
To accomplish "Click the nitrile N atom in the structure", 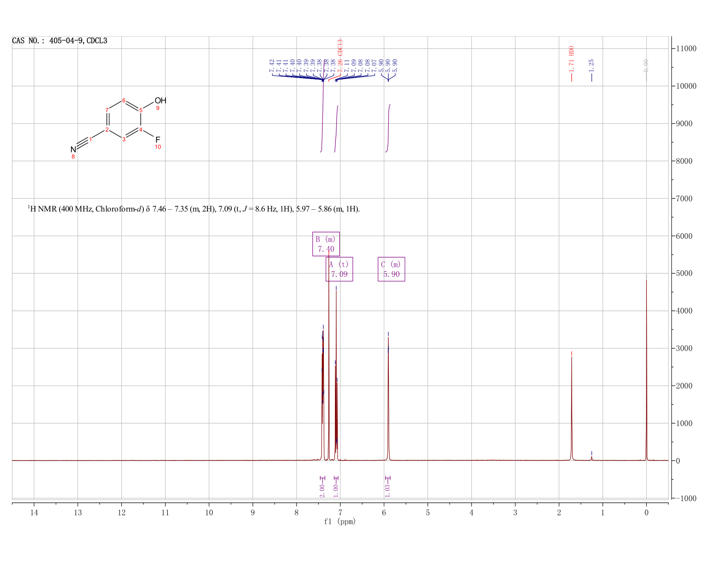I will coord(73,150).
